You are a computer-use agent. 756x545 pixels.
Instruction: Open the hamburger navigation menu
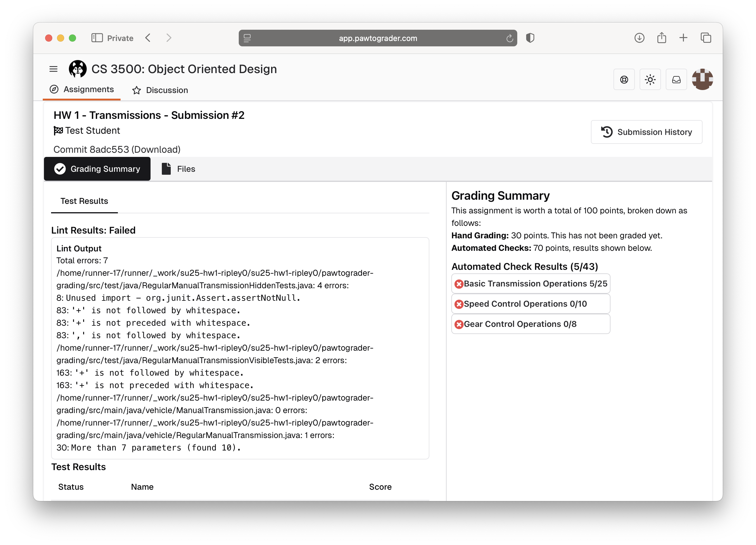coord(53,69)
